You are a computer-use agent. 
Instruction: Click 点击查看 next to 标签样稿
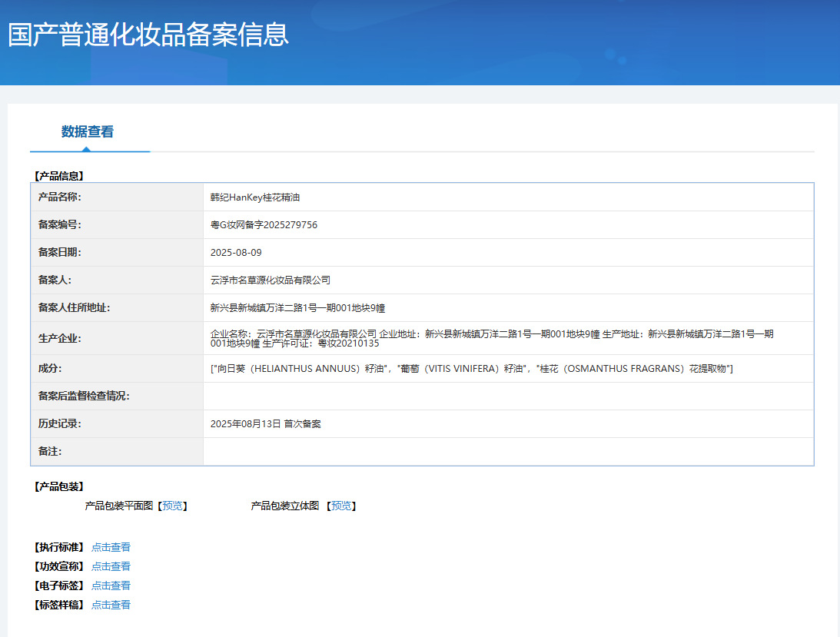pyautogui.click(x=111, y=605)
